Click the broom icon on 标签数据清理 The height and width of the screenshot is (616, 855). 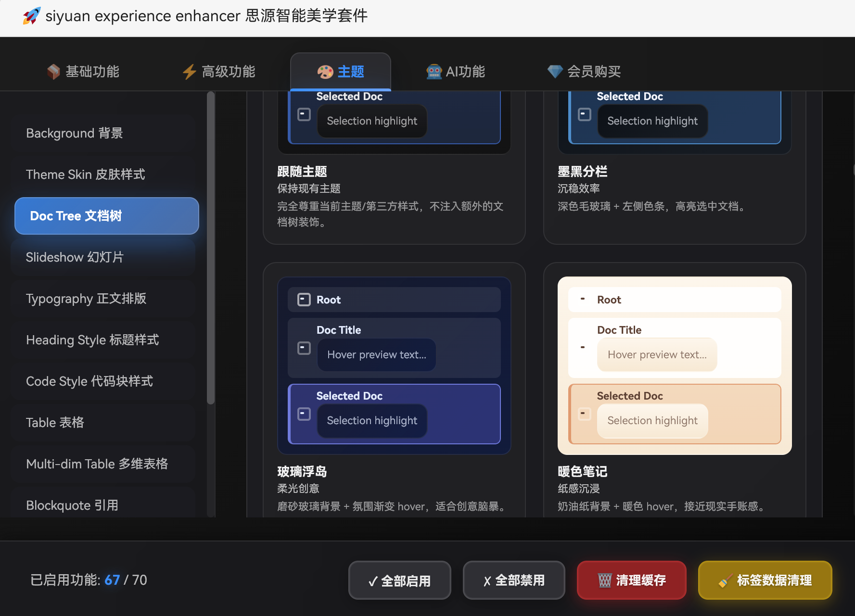coord(725,580)
